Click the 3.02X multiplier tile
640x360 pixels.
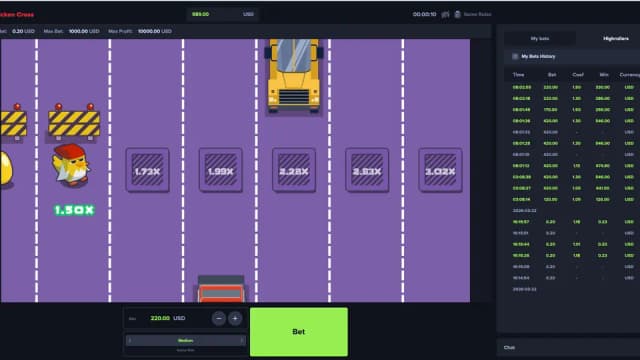click(x=440, y=170)
